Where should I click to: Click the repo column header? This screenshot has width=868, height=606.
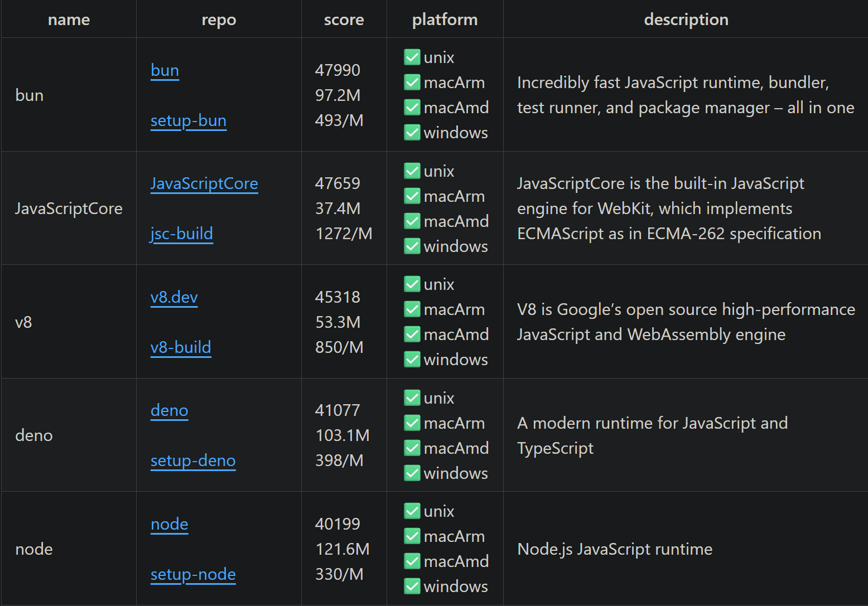tap(219, 20)
